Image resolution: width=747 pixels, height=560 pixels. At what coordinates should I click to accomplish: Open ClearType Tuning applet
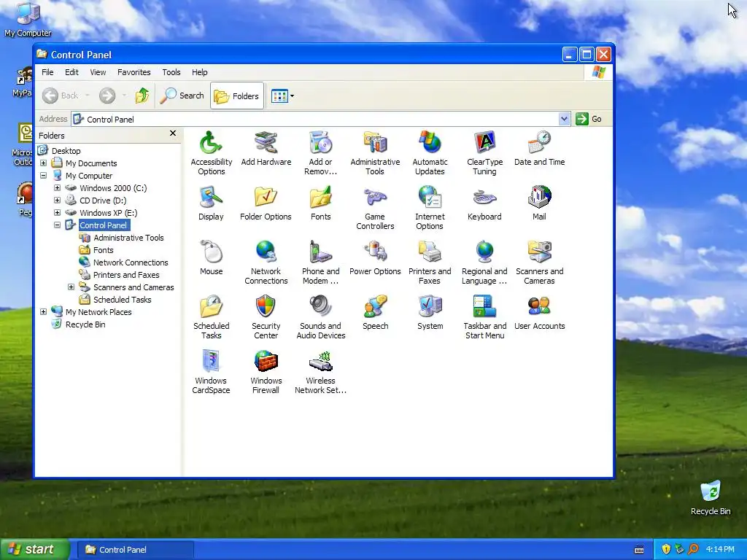click(484, 153)
